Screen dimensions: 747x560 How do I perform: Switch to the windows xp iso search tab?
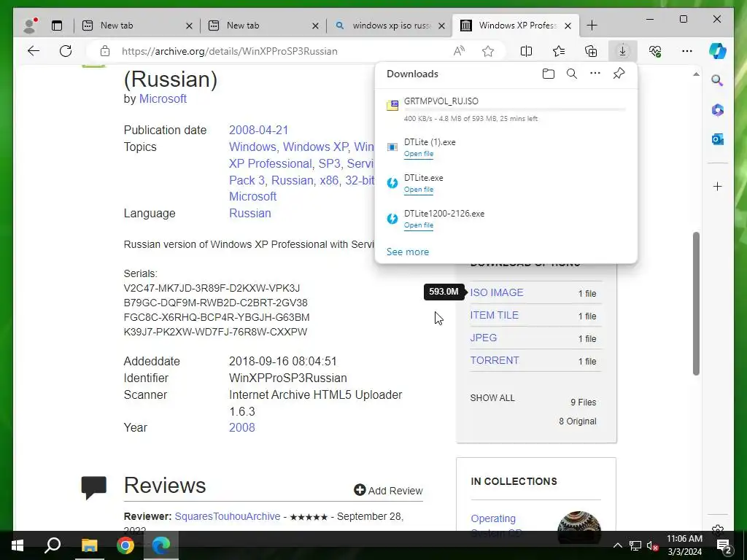[390, 26]
